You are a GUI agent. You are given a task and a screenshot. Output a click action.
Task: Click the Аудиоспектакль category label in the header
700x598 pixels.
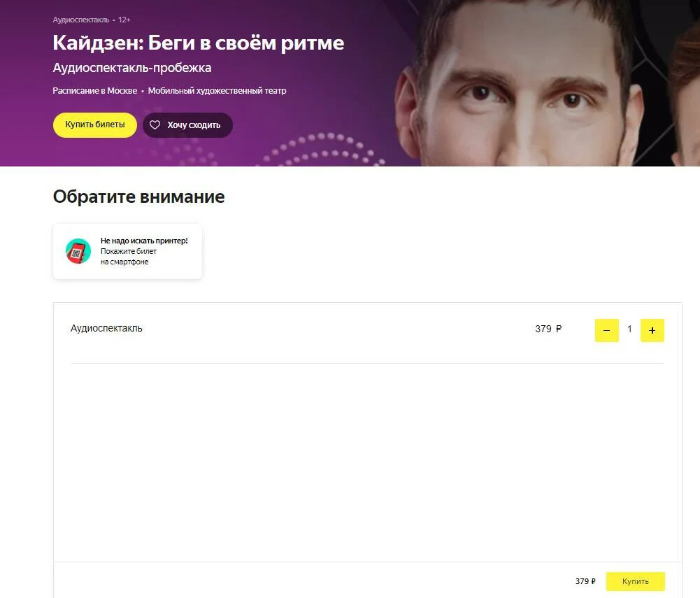tap(81, 20)
